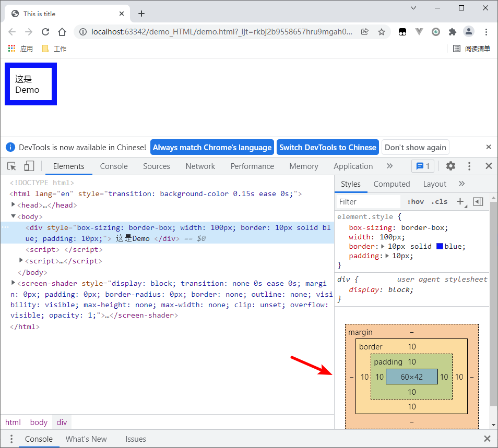The image size is (498, 448).
Task: Open Chrome three-dot menu
Action: pyautogui.click(x=486, y=32)
